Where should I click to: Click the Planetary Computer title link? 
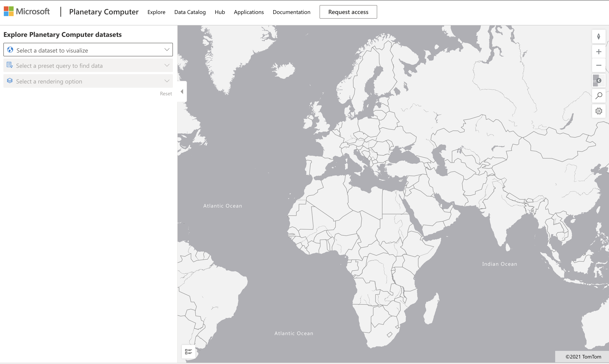[104, 12]
